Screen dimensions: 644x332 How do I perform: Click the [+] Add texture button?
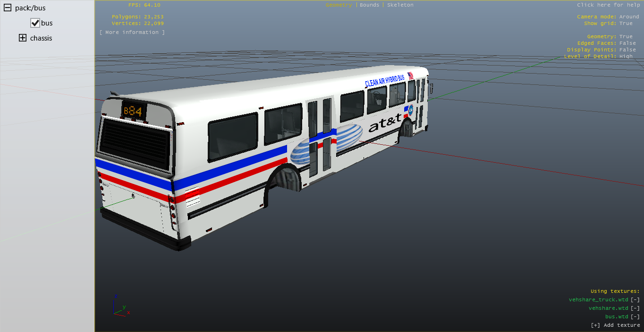pos(616,325)
